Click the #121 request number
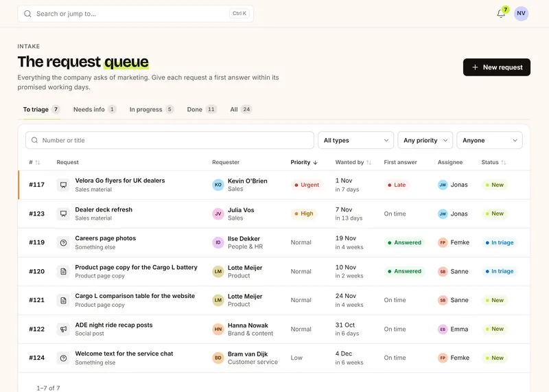Screen dimensions: 549x392 click(x=37, y=300)
